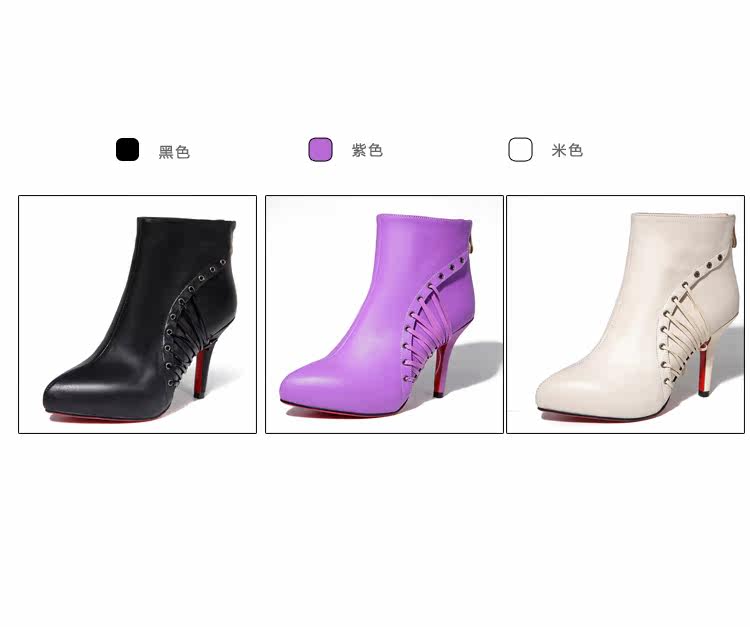Select the beige white color swatch
The width and height of the screenshot is (750, 627).
coord(520,150)
